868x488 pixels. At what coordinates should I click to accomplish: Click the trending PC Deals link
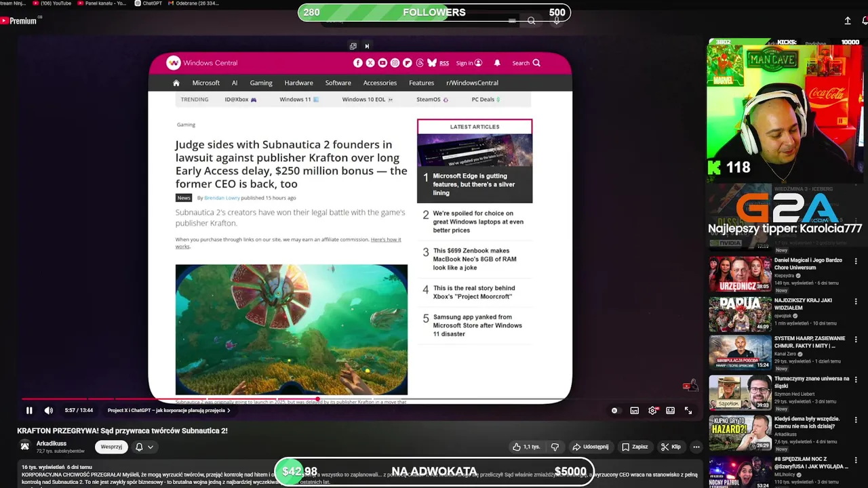tap(486, 100)
